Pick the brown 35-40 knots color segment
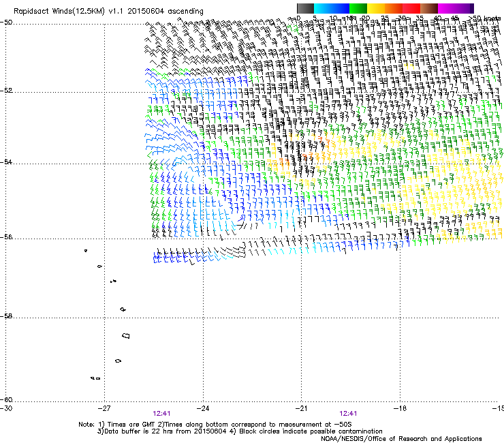The image size is (504, 443). pos(429,8)
